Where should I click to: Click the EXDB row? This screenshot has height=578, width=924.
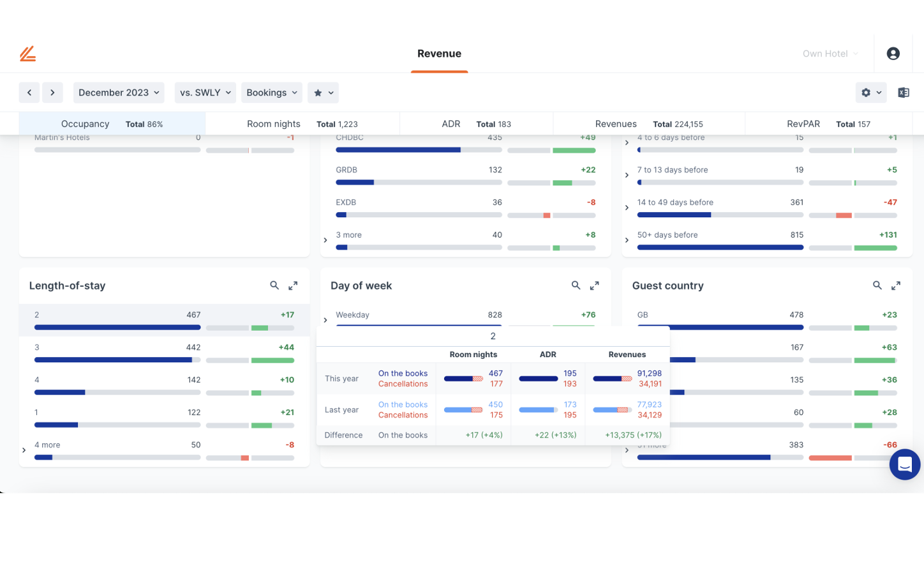[466, 208]
